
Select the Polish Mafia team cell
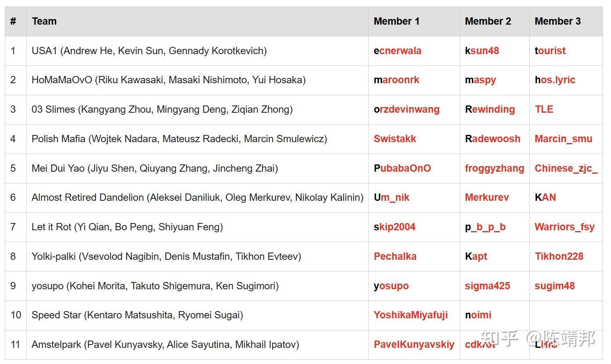(x=179, y=139)
